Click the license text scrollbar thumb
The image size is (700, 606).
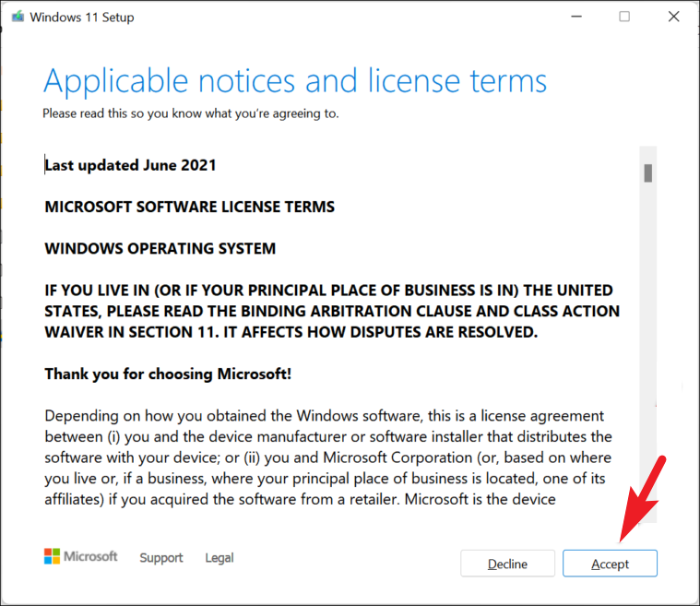647,173
